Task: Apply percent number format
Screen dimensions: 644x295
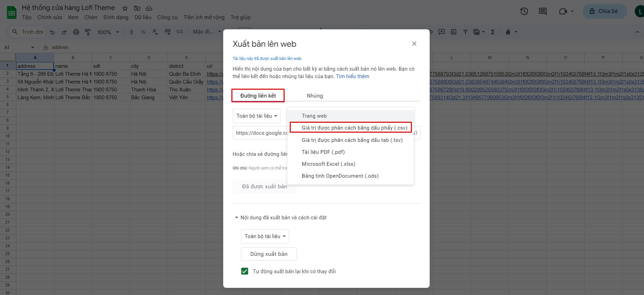Action: click(x=143, y=32)
